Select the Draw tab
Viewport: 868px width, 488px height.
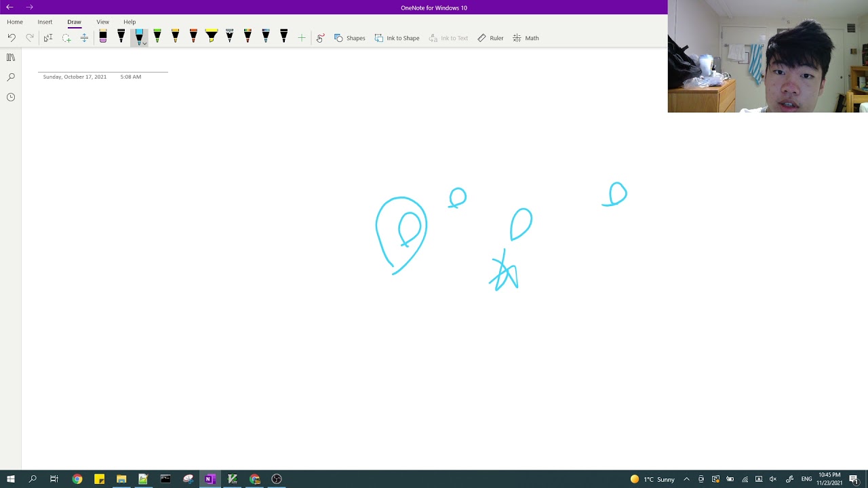click(74, 22)
